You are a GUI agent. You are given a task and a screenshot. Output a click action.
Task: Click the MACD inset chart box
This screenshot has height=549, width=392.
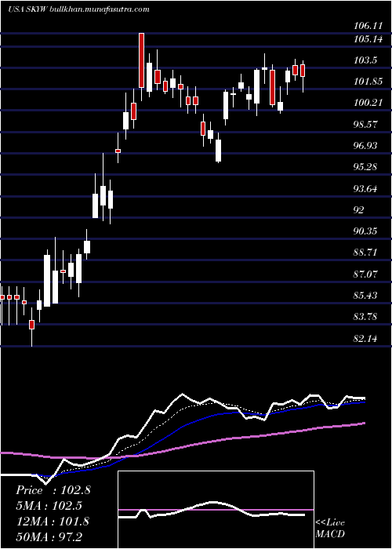pos(216,510)
